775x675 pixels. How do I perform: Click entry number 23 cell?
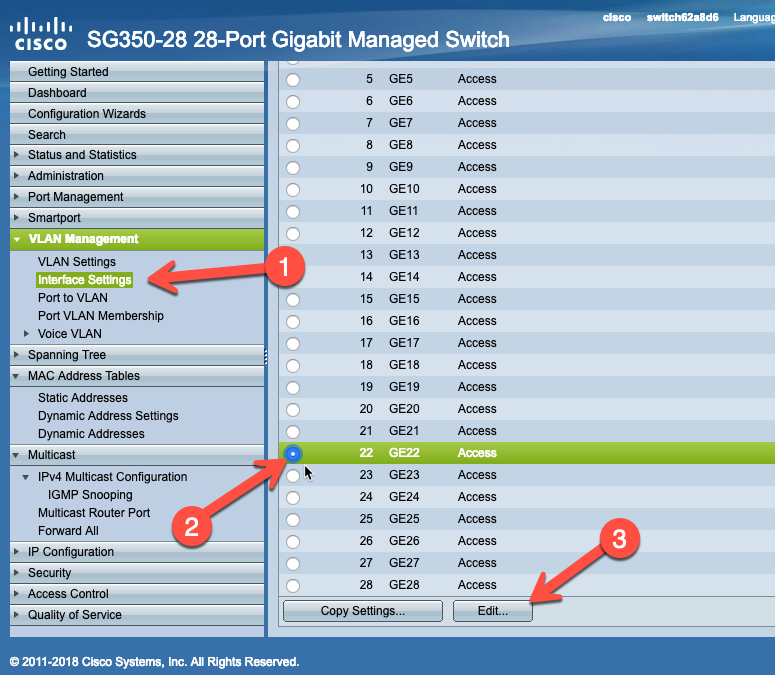click(366, 475)
